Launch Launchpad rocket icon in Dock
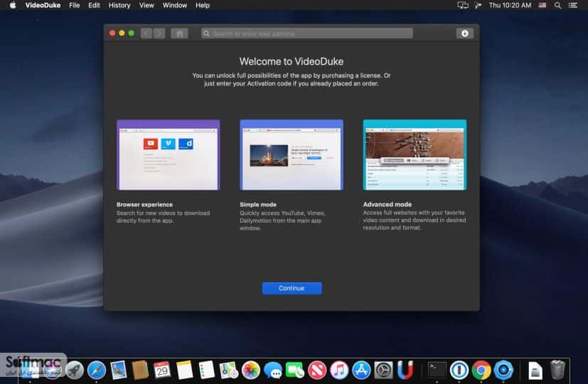 [x=74, y=370]
